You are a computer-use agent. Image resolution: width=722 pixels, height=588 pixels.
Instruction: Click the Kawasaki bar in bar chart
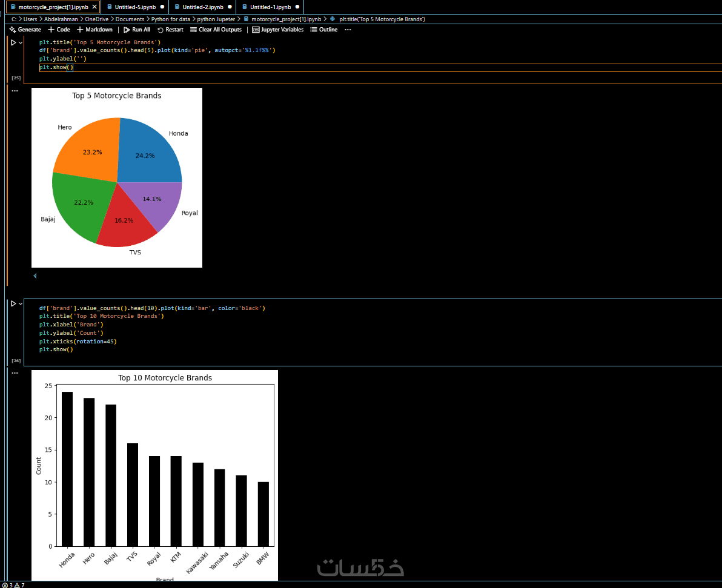pos(198,504)
